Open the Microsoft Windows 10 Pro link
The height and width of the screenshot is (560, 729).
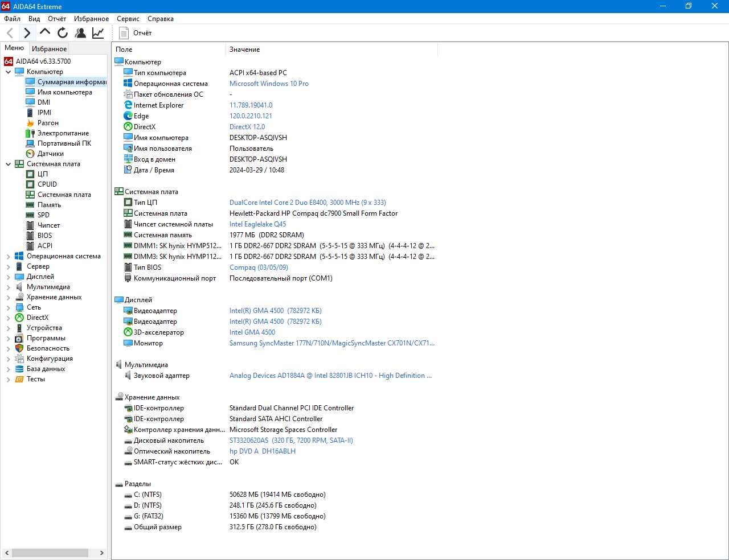tap(269, 84)
